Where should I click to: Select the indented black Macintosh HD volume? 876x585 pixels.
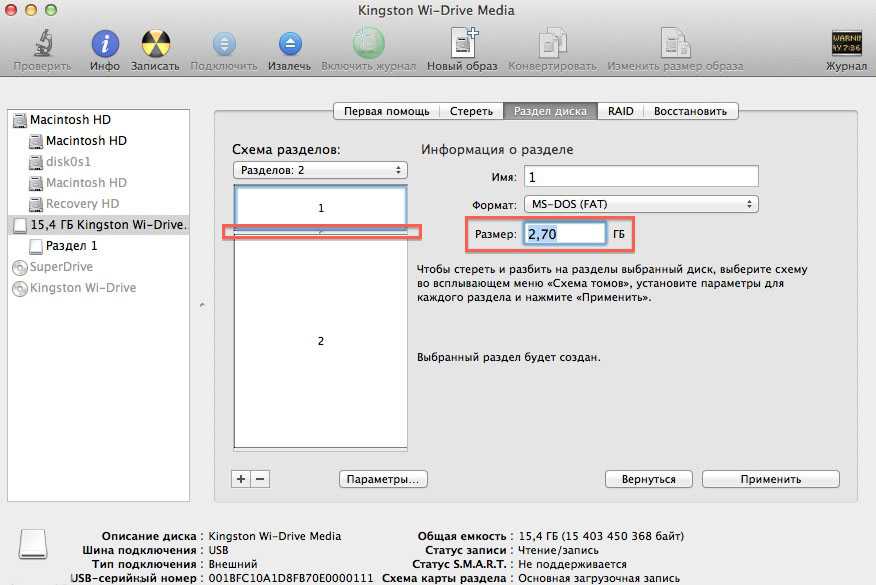(x=86, y=141)
